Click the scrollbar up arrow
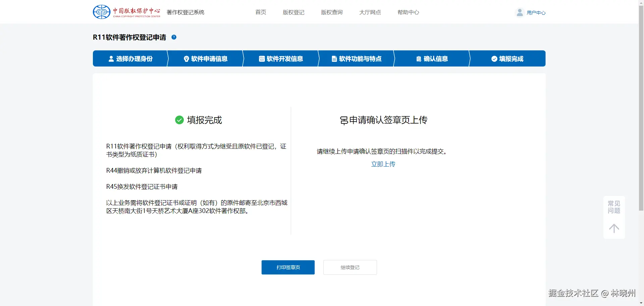The width and height of the screenshot is (644, 306). click(641, 3)
